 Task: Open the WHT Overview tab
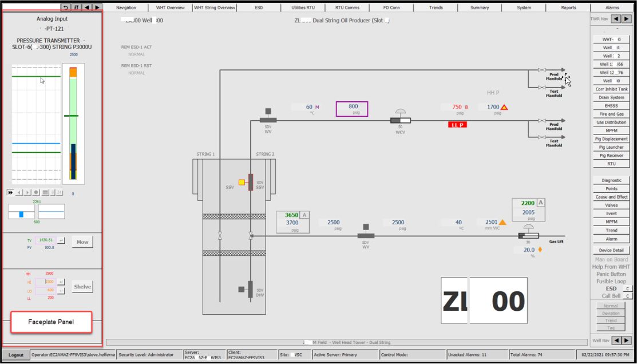[170, 7]
